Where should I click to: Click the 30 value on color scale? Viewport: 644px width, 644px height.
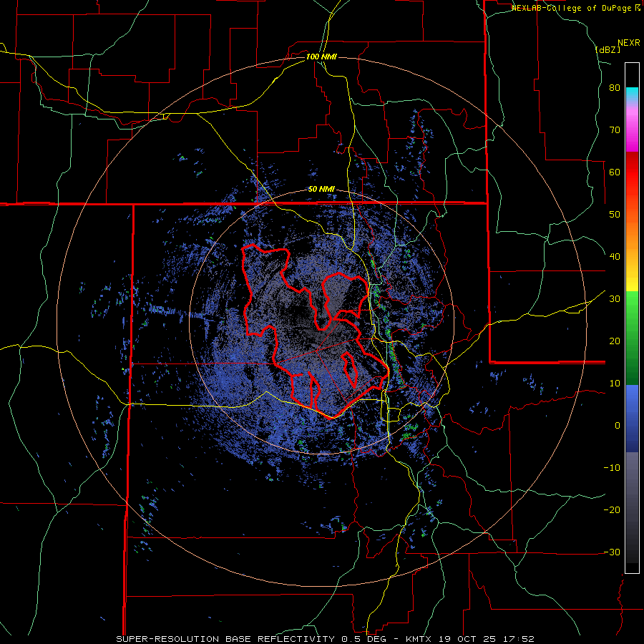click(615, 299)
